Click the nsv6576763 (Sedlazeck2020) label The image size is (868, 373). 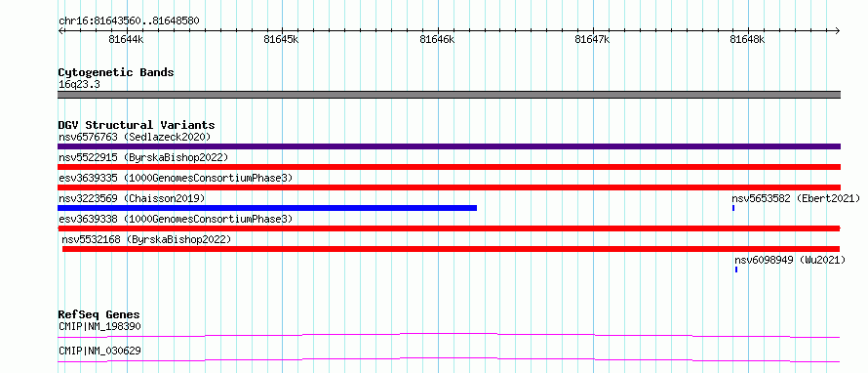pyautogui.click(x=135, y=137)
